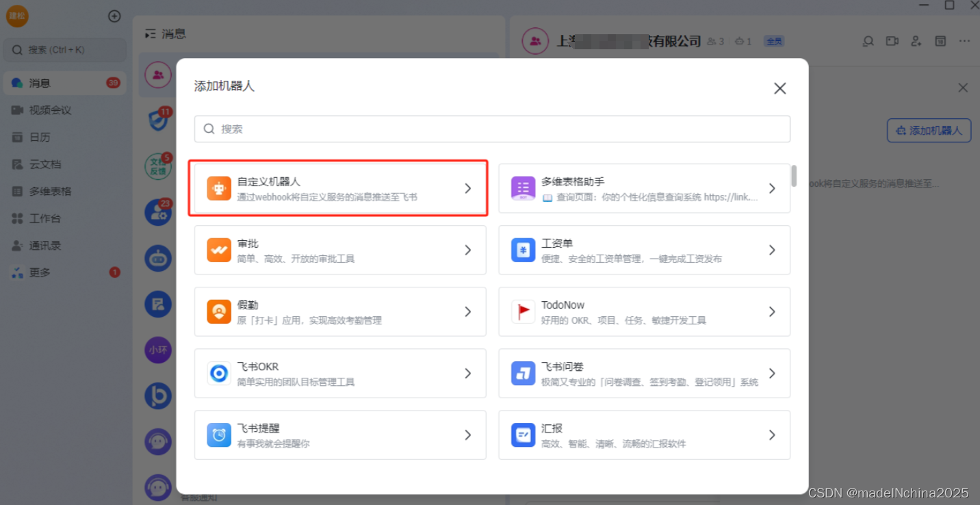Click the member count 3 in chat header
Viewport: 980px width, 505px height.
pos(715,42)
